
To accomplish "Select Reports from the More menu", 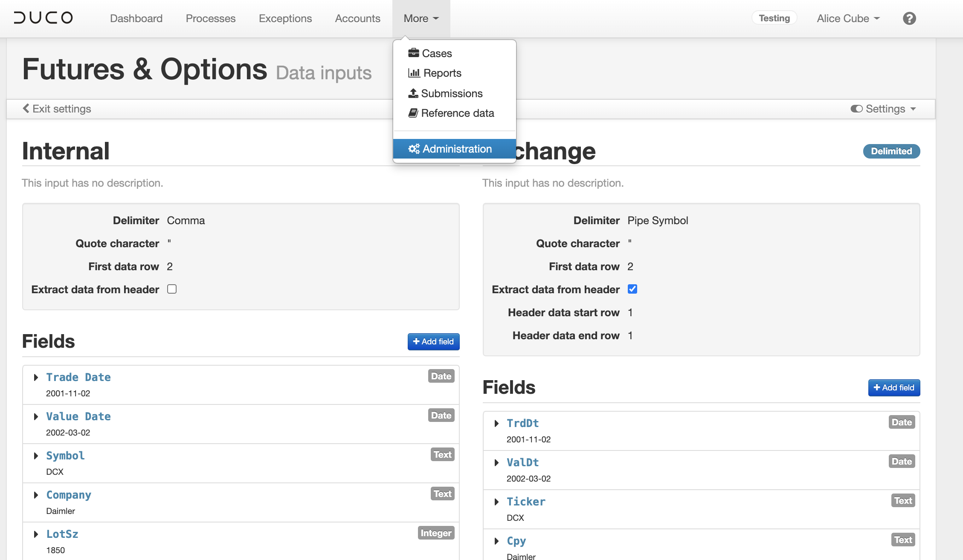I will pos(454,73).
